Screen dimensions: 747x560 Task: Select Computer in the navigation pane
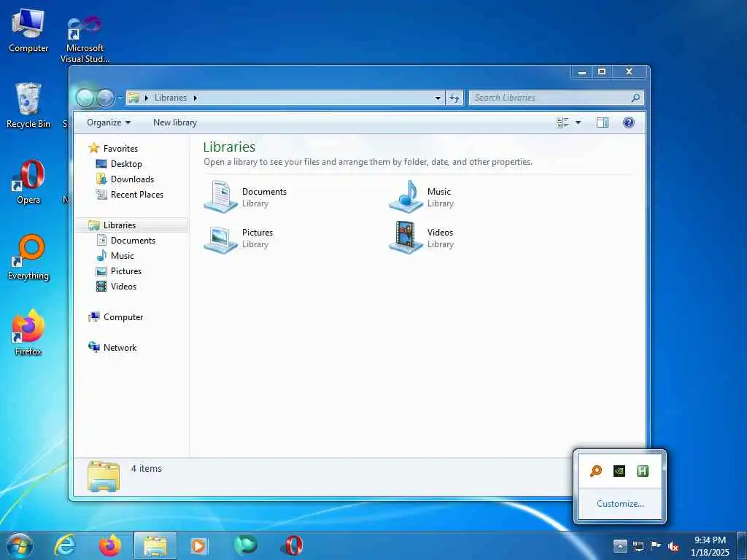pyautogui.click(x=116, y=317)
